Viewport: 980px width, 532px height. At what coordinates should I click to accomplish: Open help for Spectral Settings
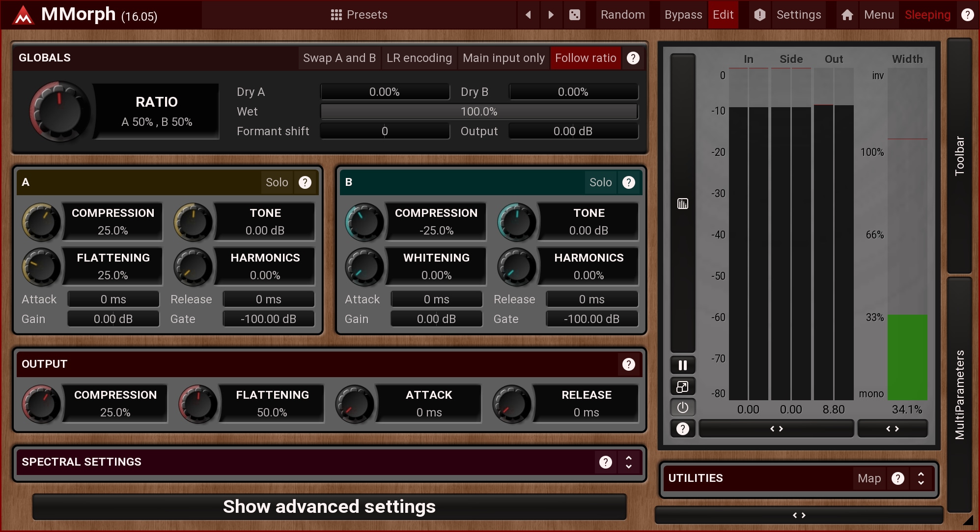tap(605, 462)
